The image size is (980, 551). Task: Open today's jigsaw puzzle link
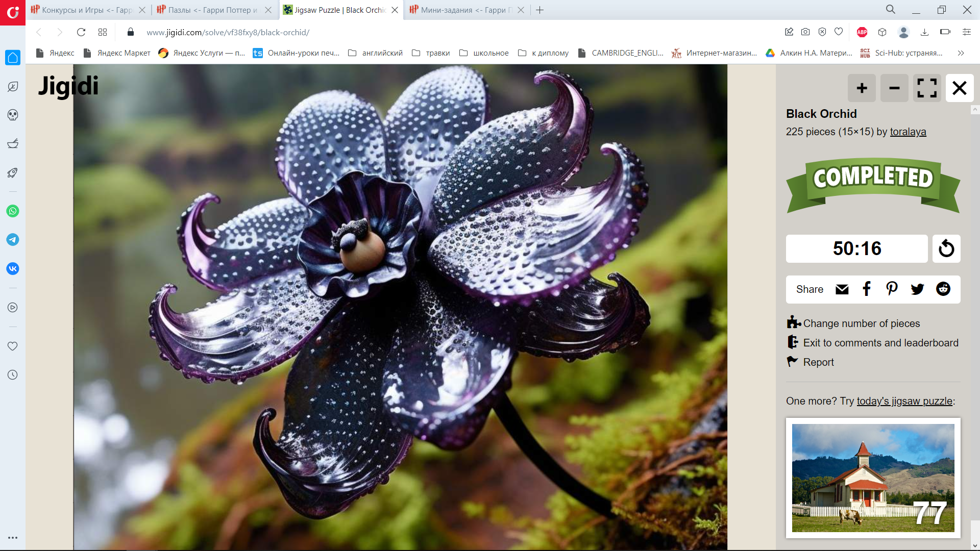coord(904,401)
